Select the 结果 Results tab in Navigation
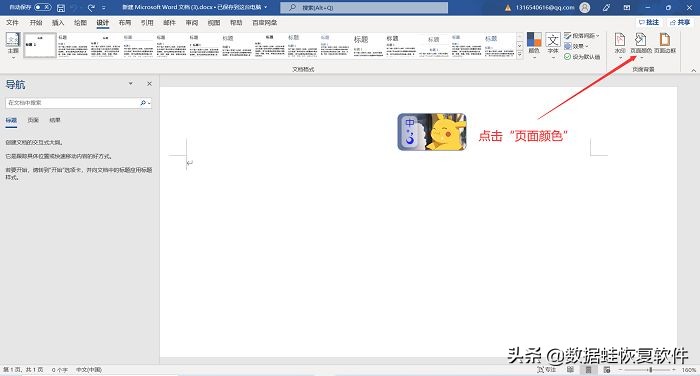This screenshot has height=376, width=700. [55, 121]
